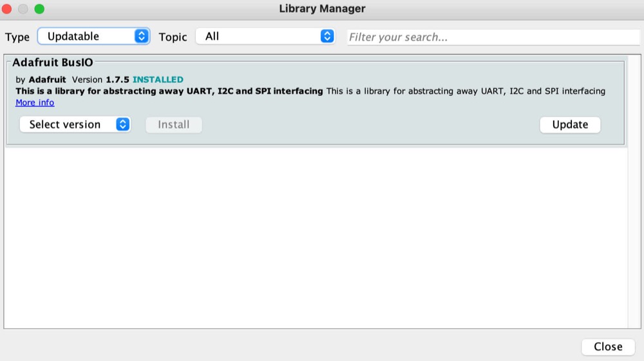Focus the Filter your search field
644x361 pixels.
tap(493, 37)
